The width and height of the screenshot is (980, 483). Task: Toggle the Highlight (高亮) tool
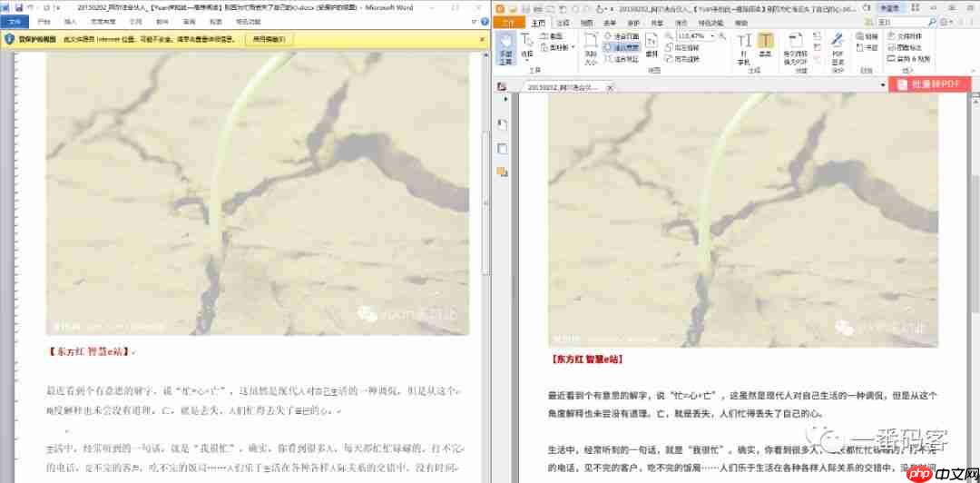[x=766, y=45]
